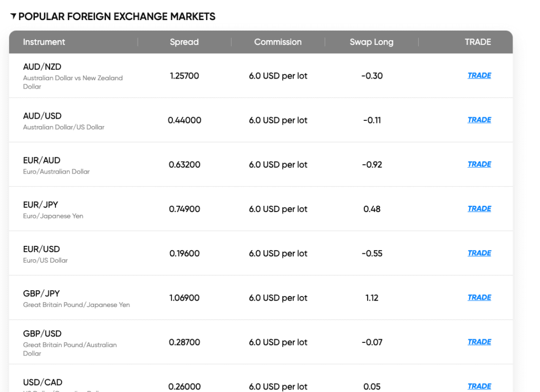The image size is (540, 392).
Task: Select the USD/CAD instrument name
Action: [x=43, y=383]
